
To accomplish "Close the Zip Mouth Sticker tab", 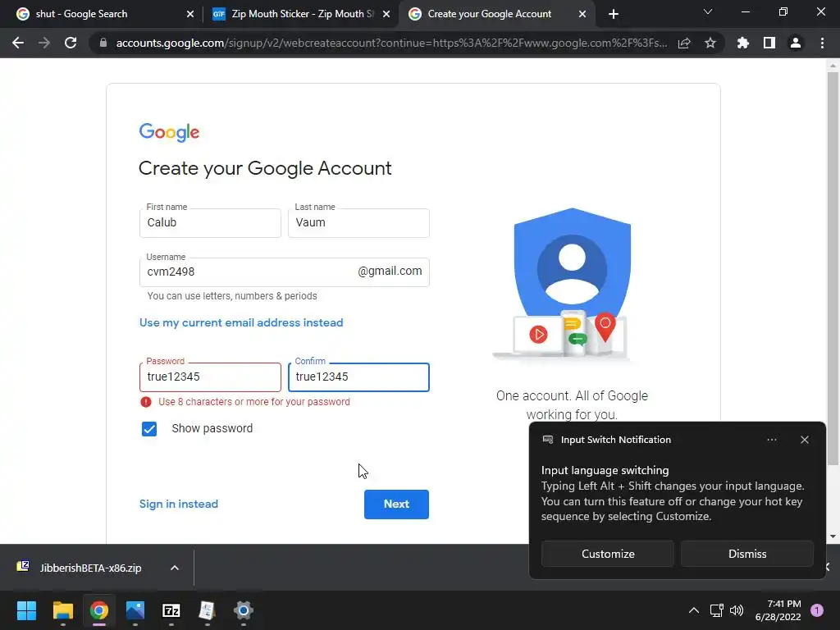I will (x=386, y=14).
